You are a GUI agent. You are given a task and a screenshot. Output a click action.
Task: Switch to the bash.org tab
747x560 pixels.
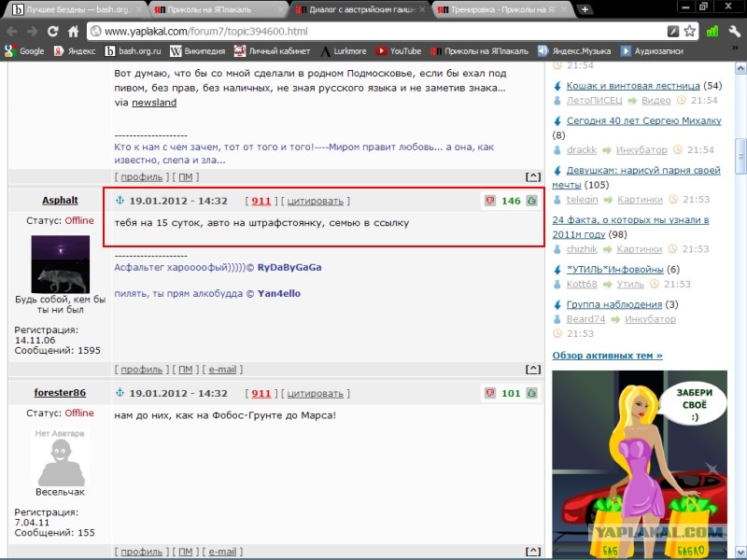pos(76,9)
